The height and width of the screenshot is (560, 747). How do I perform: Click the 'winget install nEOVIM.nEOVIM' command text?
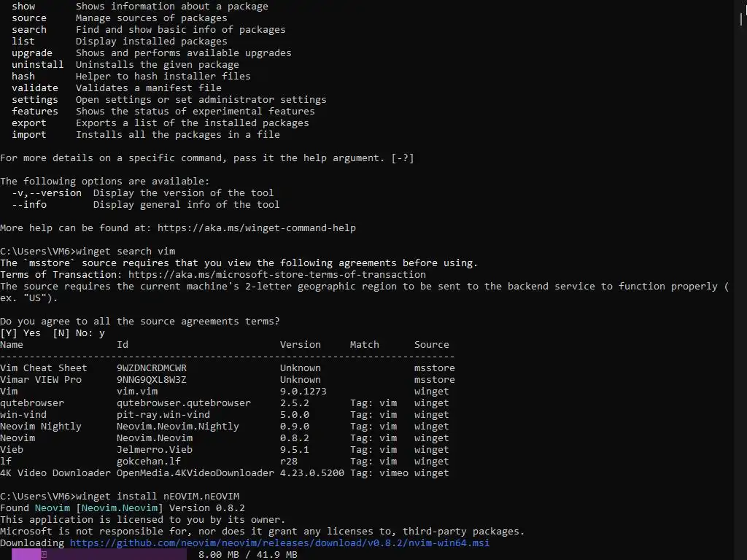[158, 496]
